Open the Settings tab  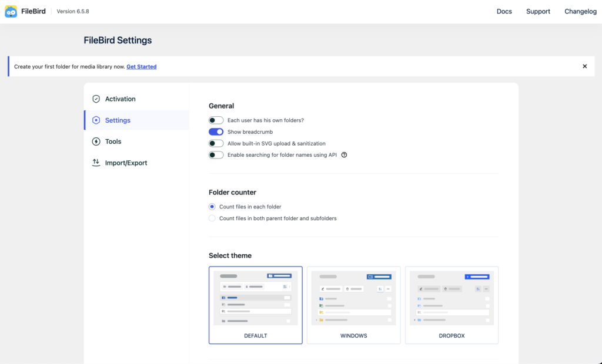tap(136, 120)
